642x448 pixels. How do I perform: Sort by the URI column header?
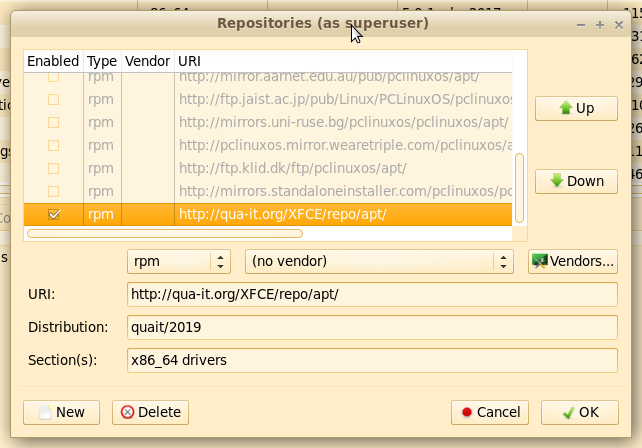[x=340, y=61]
